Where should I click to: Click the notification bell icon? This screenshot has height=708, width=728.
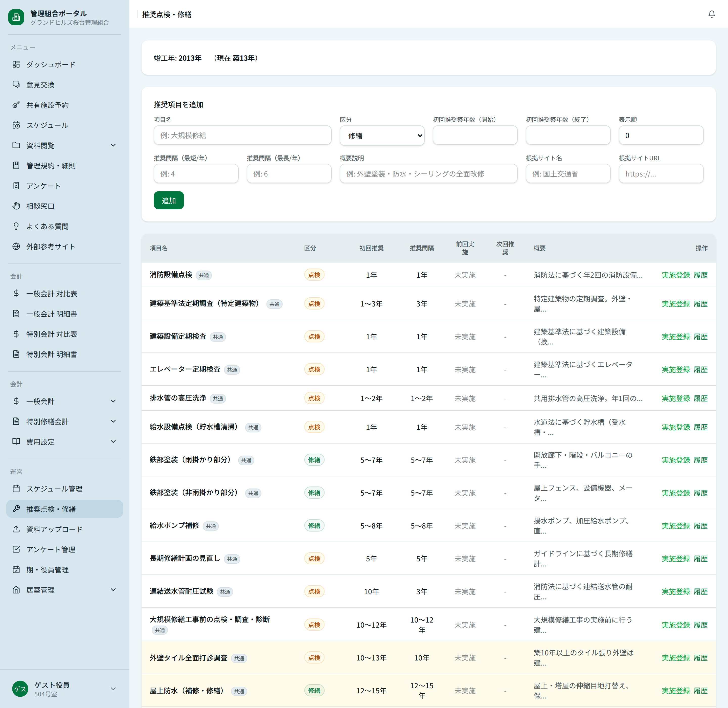[711, 14]
